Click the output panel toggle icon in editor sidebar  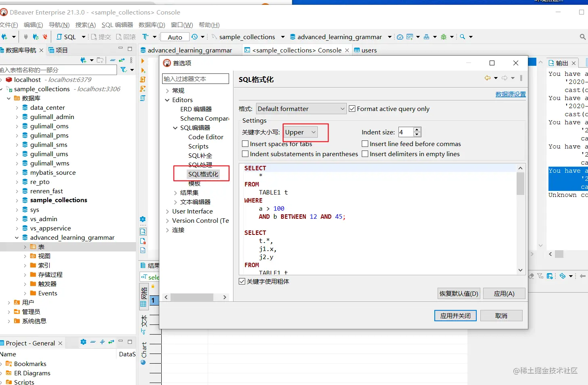click(143, 232)
